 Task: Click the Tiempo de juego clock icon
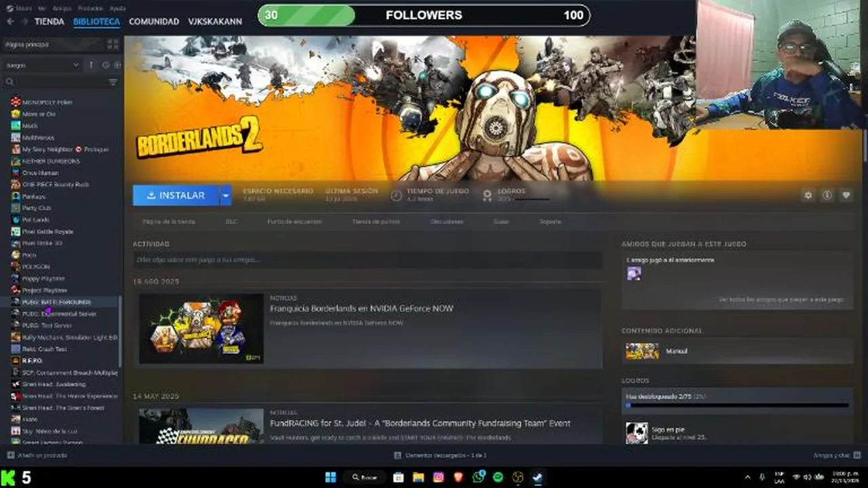click(x=397, y=195)
